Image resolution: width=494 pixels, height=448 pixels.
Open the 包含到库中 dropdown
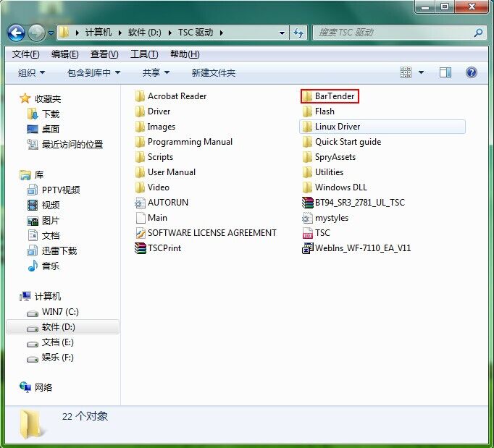(x=93, y=72)
